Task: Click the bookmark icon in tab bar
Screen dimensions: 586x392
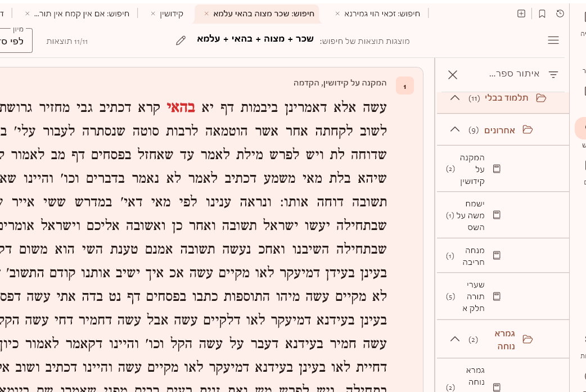Action: click(542, 13)
